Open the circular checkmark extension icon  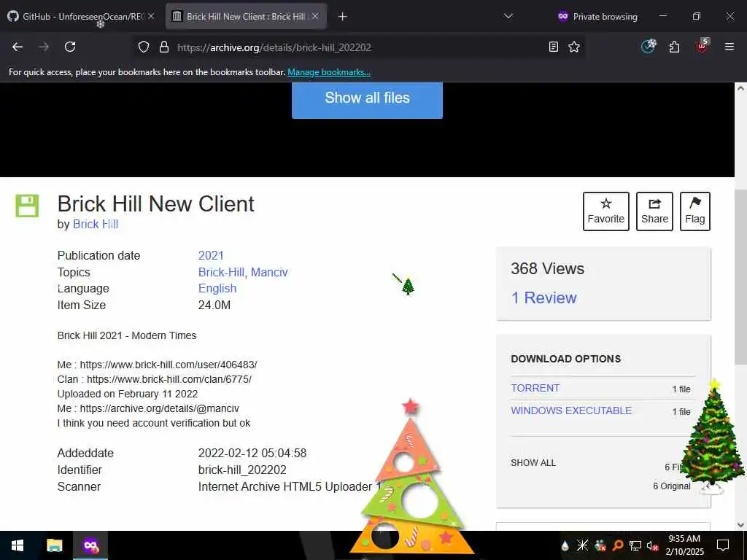(649, 46)
